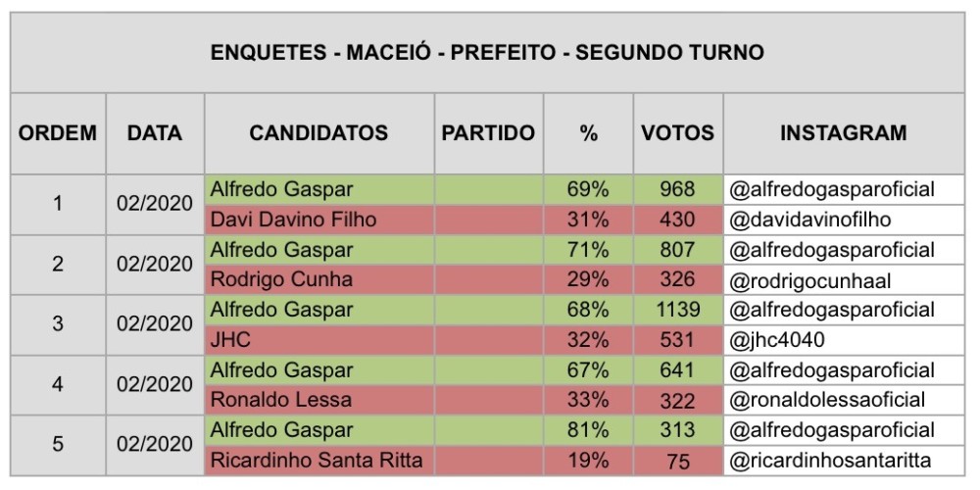The width and height of the screenshot is (980, 490).
Task: Click the 81% percentage cell
Action: click(587, 430)
